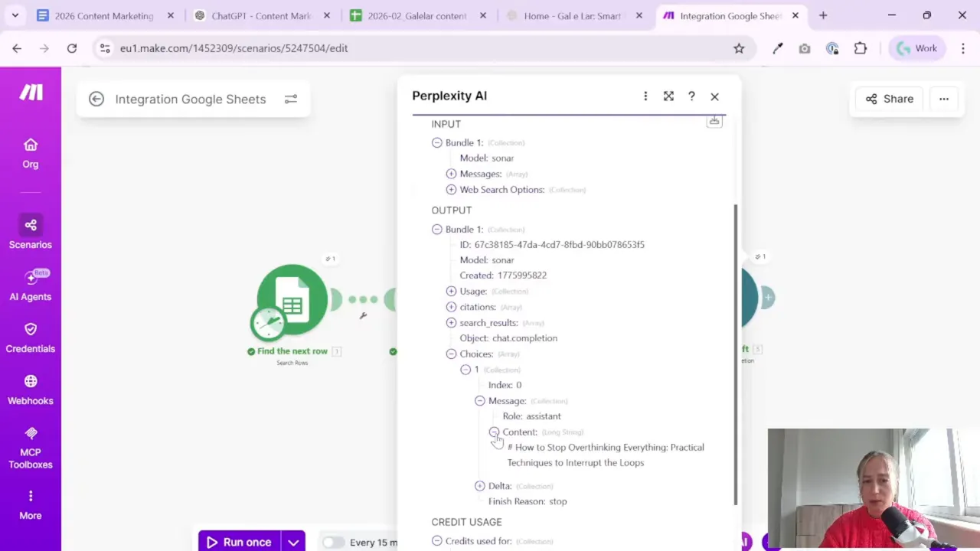
Task: Close the Perplexity AI panel
Action: click(x=714, y=96)
